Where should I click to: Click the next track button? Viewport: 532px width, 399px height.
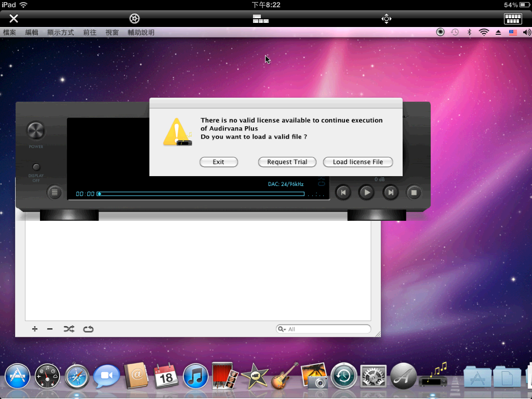point(391,192)
